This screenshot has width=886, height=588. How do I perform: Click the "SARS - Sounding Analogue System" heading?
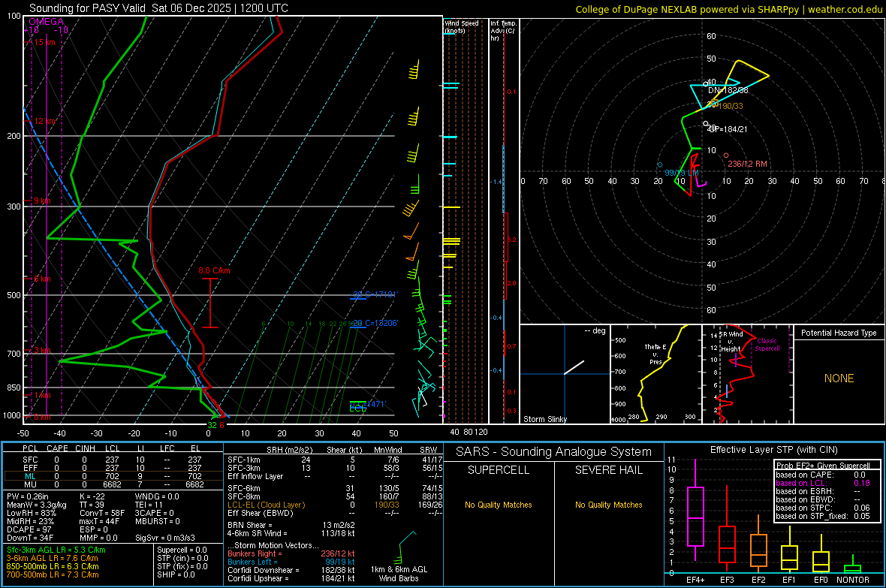point(553,452)
